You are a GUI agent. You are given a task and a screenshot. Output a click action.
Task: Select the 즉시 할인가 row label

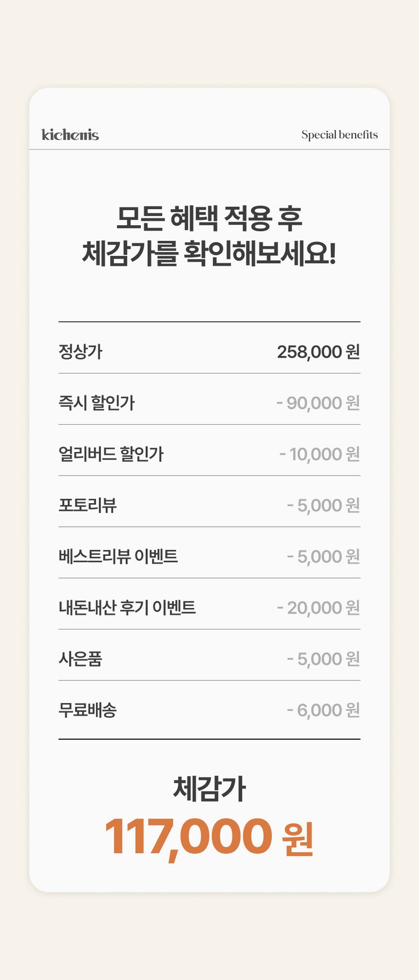pos(97,403)
